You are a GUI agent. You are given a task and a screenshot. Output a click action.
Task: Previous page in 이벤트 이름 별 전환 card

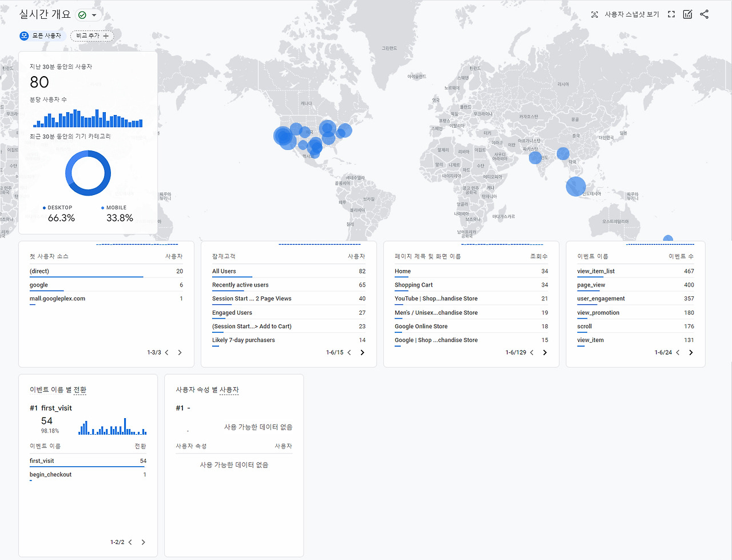tap(130, 542)
